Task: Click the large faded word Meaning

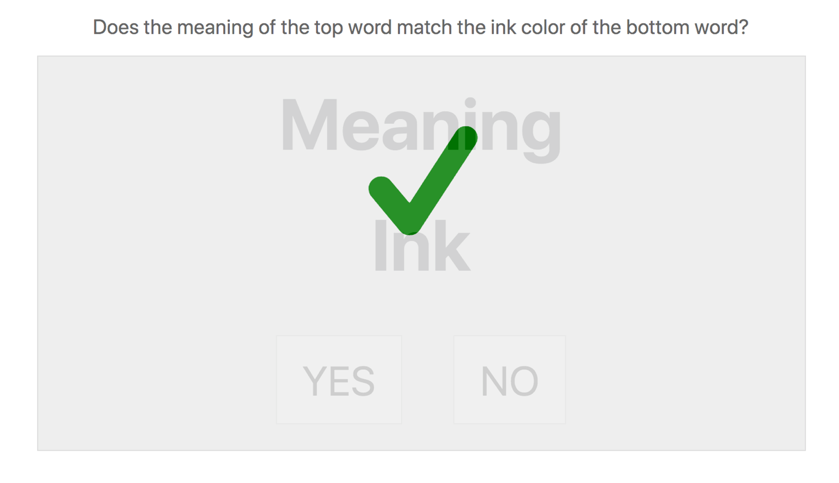Action: (421, 129)
